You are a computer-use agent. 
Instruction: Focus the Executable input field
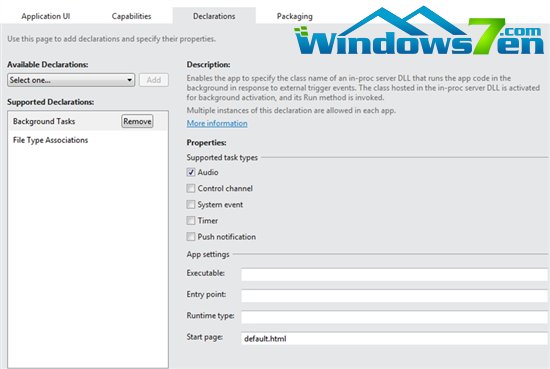(394, 275)
